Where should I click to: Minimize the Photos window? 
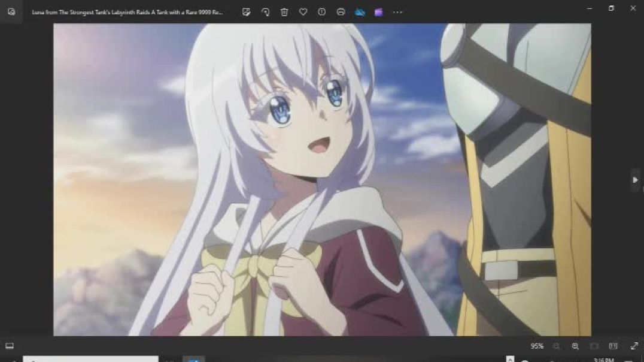pyautogui.click(x=590, y=8)
